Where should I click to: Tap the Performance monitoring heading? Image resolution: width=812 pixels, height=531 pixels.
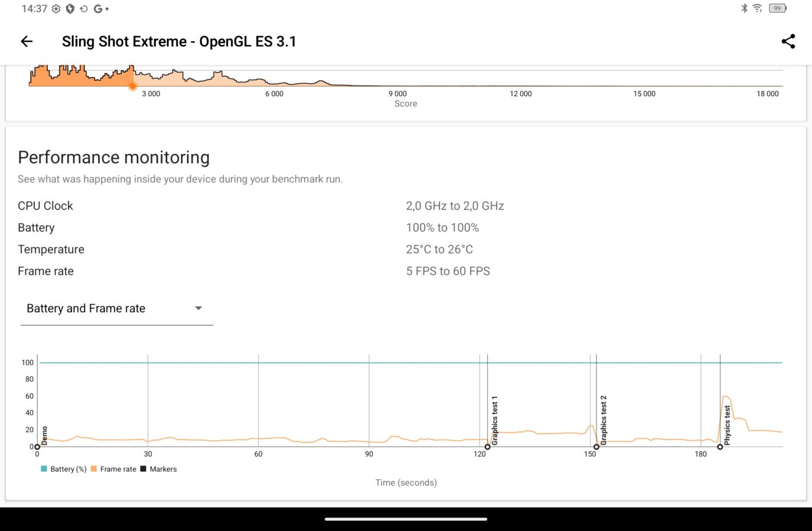click(x=114, y=158)
